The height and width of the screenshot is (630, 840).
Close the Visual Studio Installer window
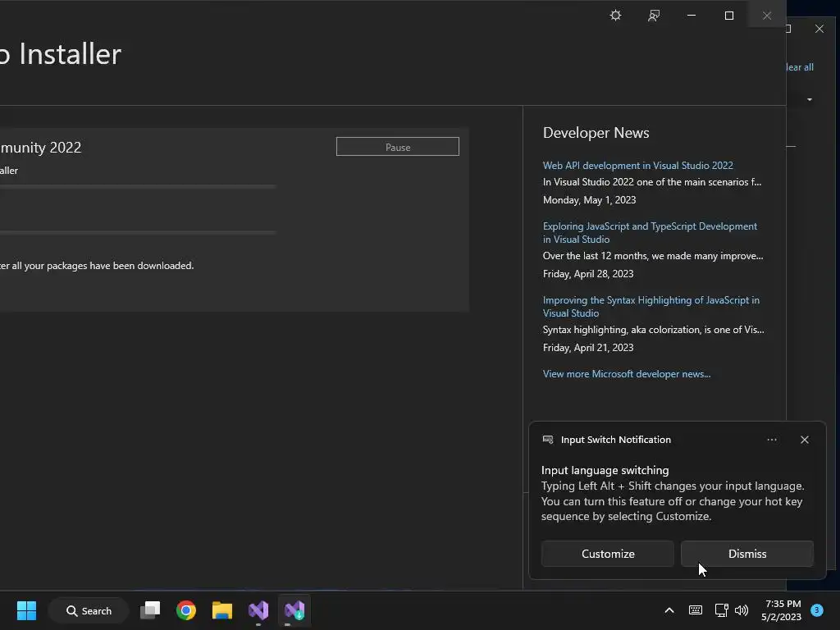click(x=767, y=16)
